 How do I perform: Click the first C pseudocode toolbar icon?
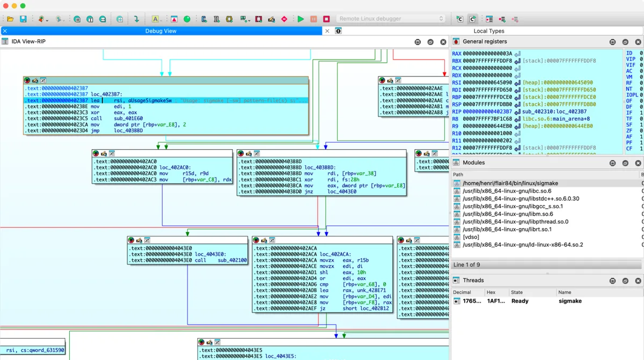click(460, 19)
